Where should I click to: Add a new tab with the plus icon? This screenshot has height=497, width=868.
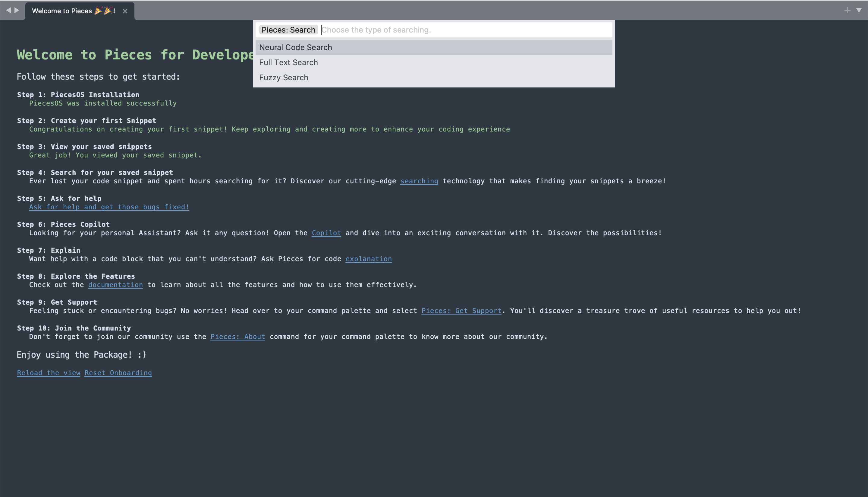click(x=847, y=10)
